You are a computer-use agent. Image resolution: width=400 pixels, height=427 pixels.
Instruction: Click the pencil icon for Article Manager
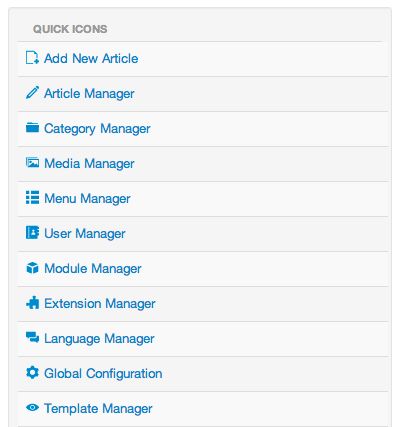pyautogui.click(x=32, y=93)
